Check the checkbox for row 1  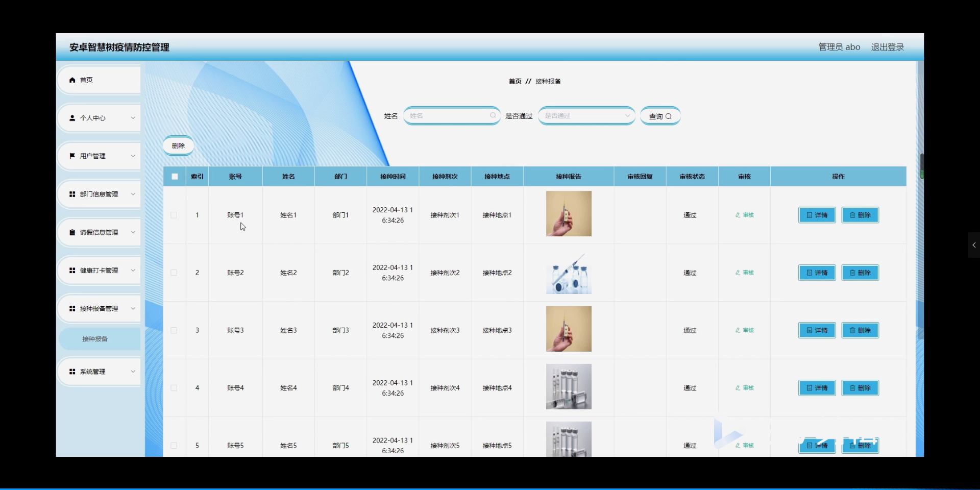click(x=174, y=215)
